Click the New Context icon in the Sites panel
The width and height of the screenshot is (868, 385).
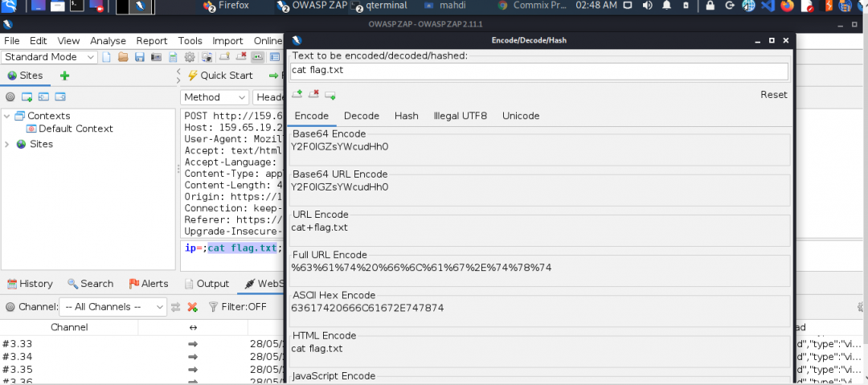point(27,97)
